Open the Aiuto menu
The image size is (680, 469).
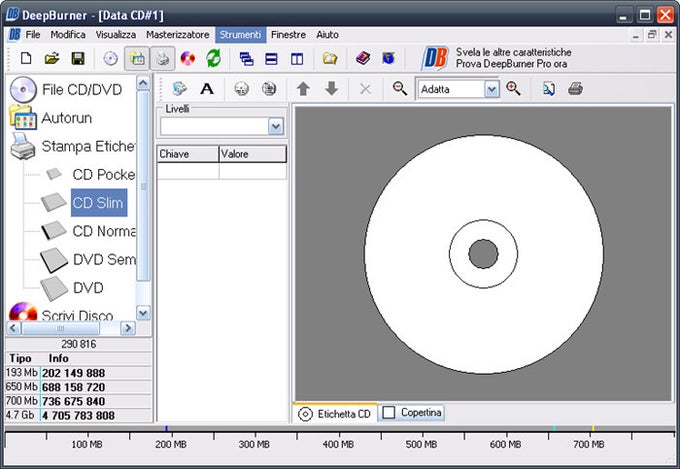327,35
